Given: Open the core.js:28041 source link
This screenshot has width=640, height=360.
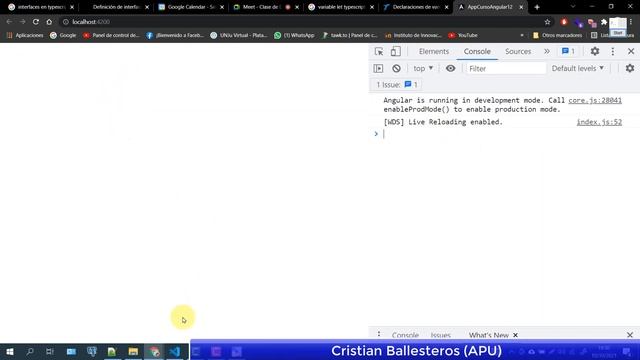Looking at the screenshot, I should 595,100.
